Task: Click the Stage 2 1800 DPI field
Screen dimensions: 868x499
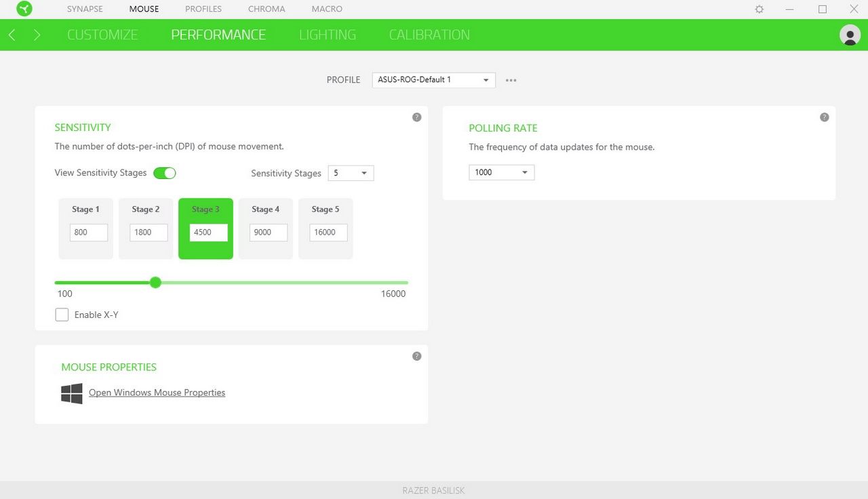Action: click(x=149, y=233)
